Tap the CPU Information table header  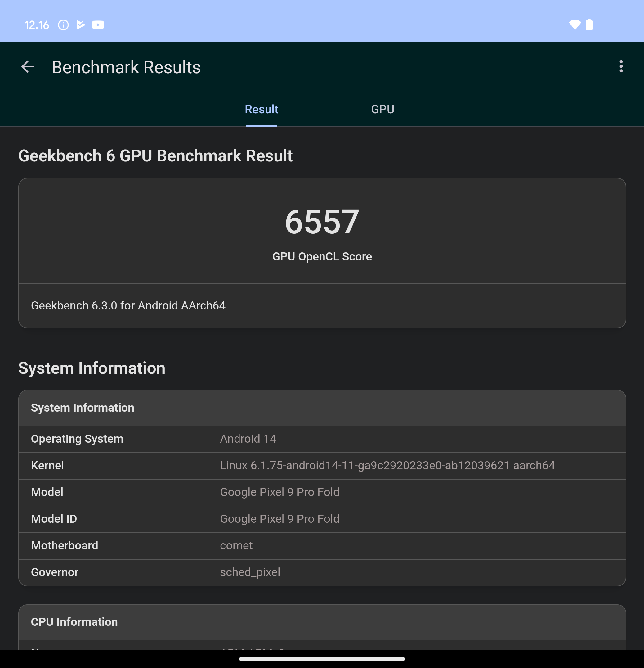pyautogui.click(x=322, y=622)
